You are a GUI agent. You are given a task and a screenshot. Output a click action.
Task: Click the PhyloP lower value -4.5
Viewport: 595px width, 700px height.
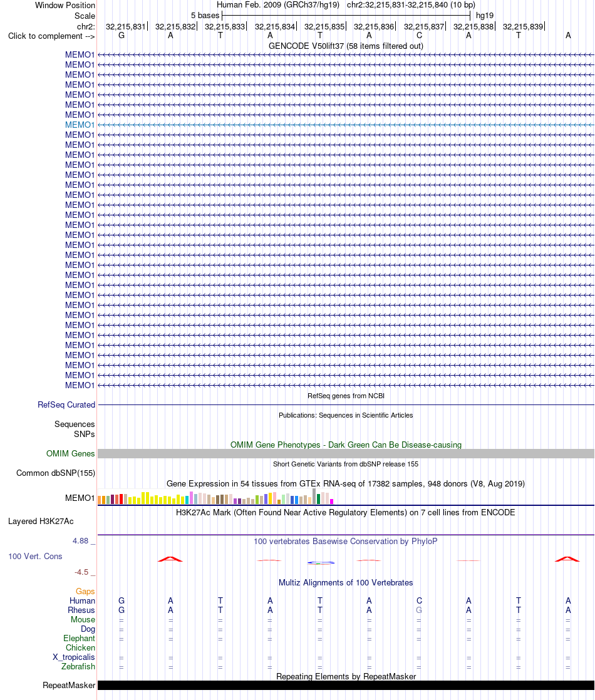click(81, 572)
